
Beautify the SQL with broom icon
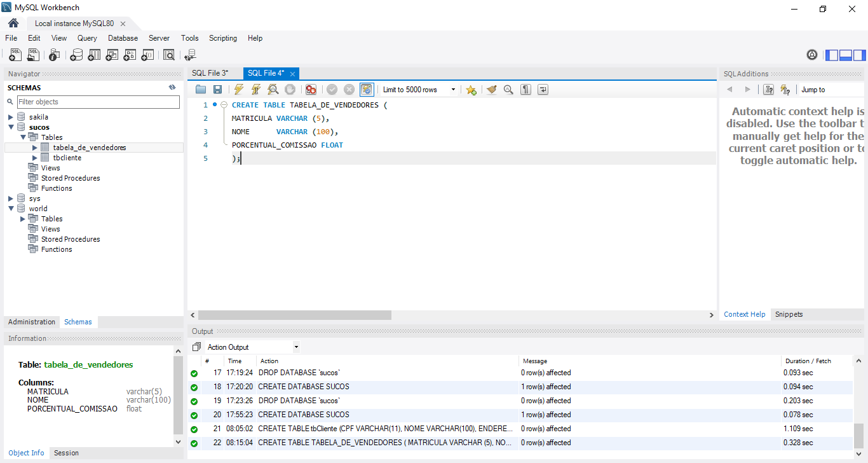click(x=491, y=90)
